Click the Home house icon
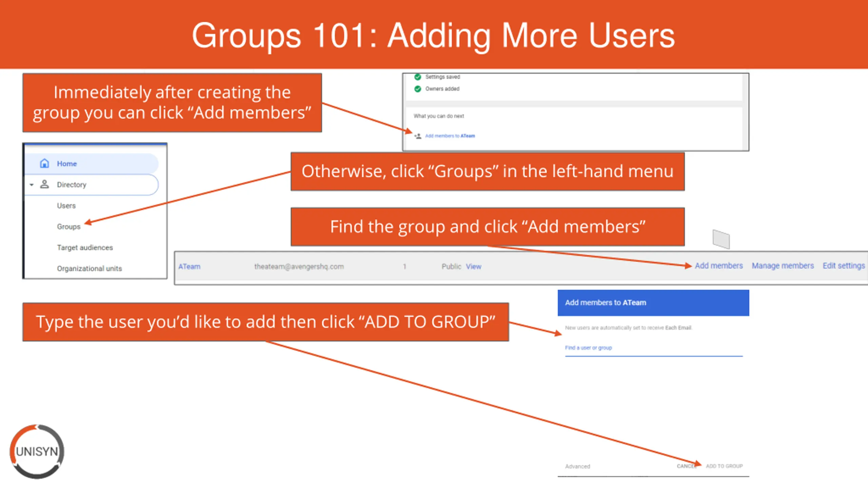The image size is (868, 488). coord(44,163)
